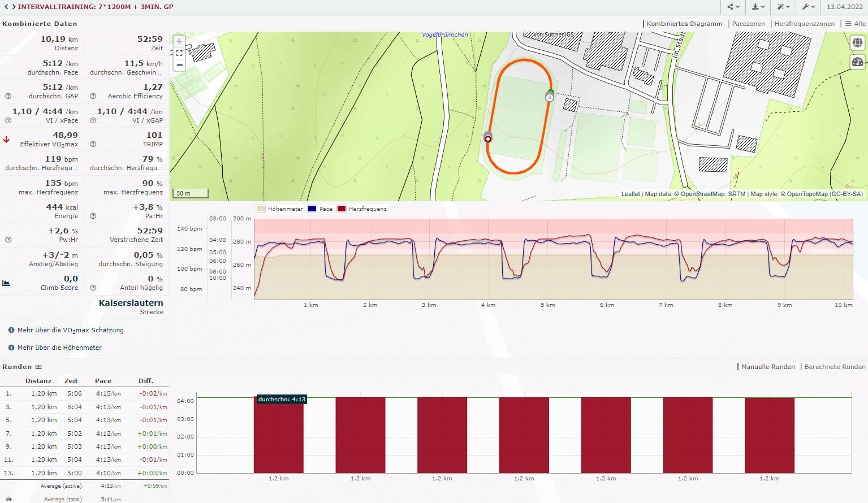
Task: Go to the next activity arrow
Action: (x=12, y=7)
